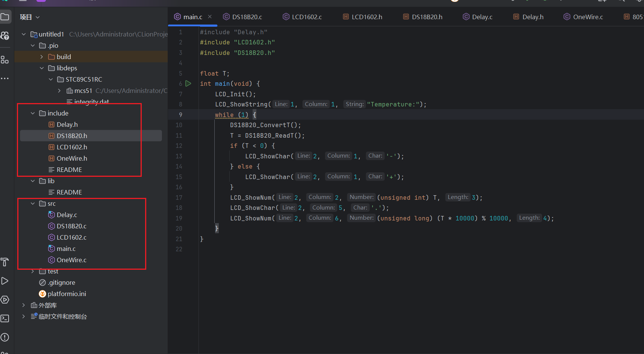
Task: Expand the test folder
Action: [x=32, y=271]
